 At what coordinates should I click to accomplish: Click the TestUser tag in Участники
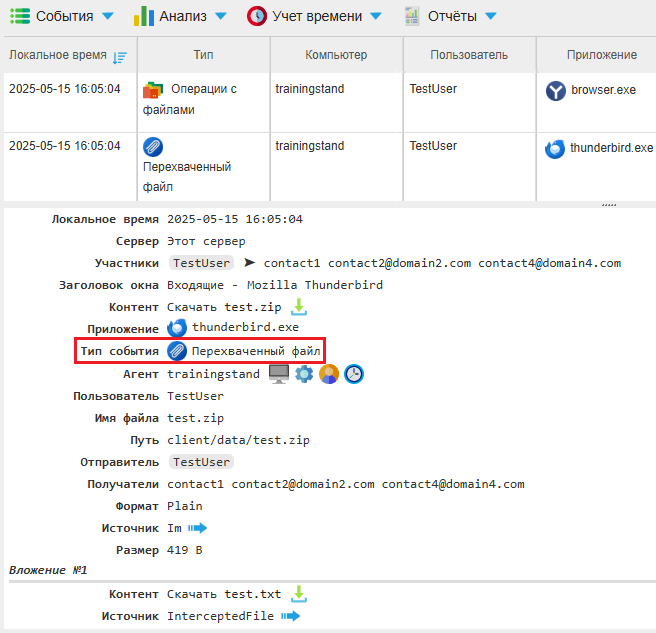pyautogui.click(x=201, y=263)
